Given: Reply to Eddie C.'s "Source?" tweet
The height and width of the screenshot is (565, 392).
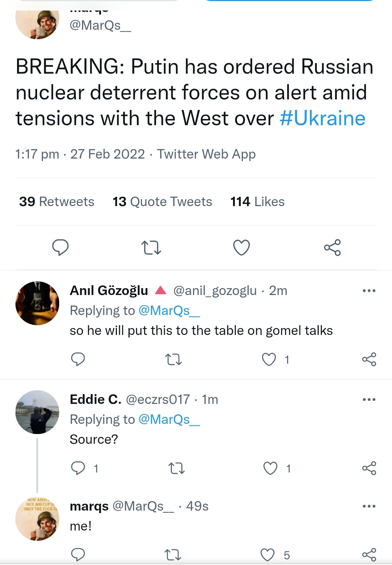Looking at the screenshot, I should (78, 468).
